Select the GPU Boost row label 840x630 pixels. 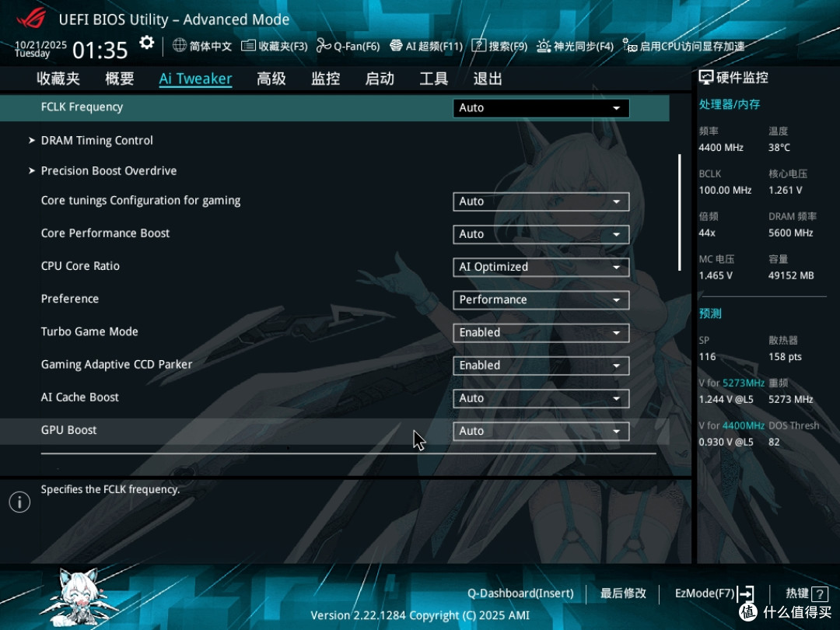(68, 430)
